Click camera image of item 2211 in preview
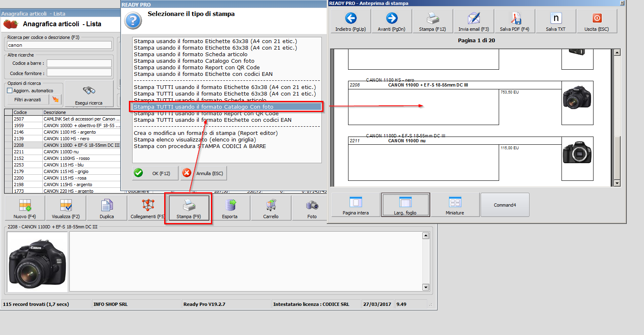Image resolution: width=644 pixels, height=335 pixels. pos(577,153)
